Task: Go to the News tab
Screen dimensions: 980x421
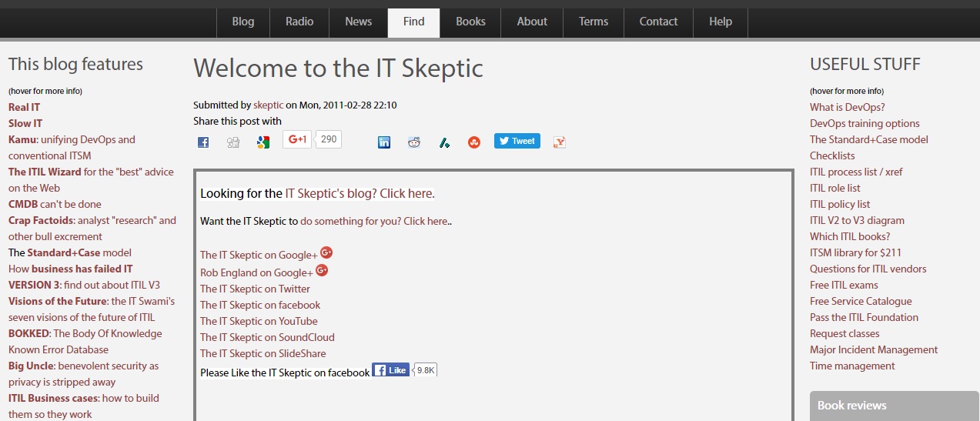Action: tap(359, 22)
